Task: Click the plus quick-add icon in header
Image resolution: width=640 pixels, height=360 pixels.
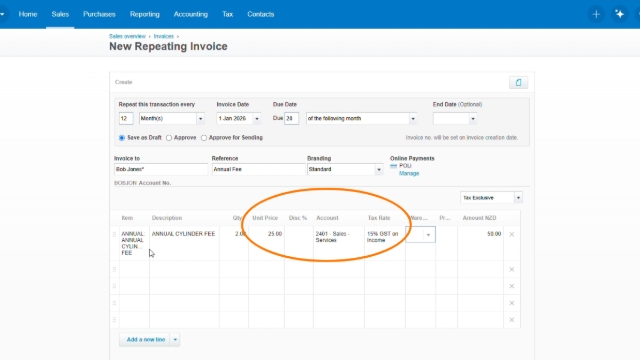Action: [x=596, y=14]
